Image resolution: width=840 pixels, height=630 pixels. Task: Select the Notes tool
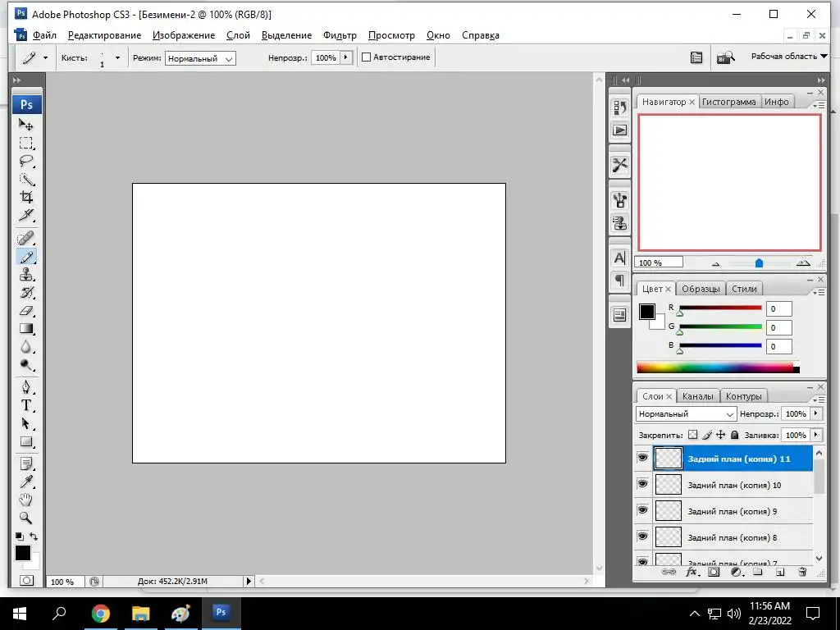26,463
